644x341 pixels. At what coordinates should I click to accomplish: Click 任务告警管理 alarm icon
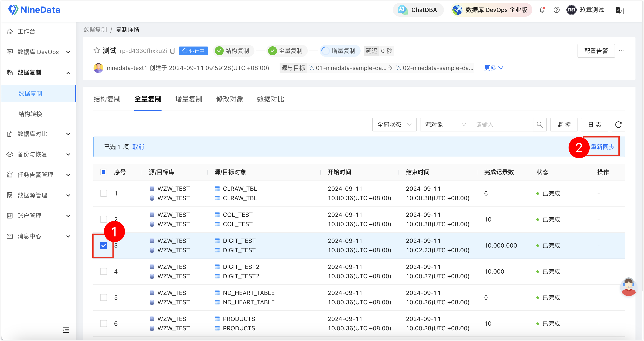[x=10, y=175]
